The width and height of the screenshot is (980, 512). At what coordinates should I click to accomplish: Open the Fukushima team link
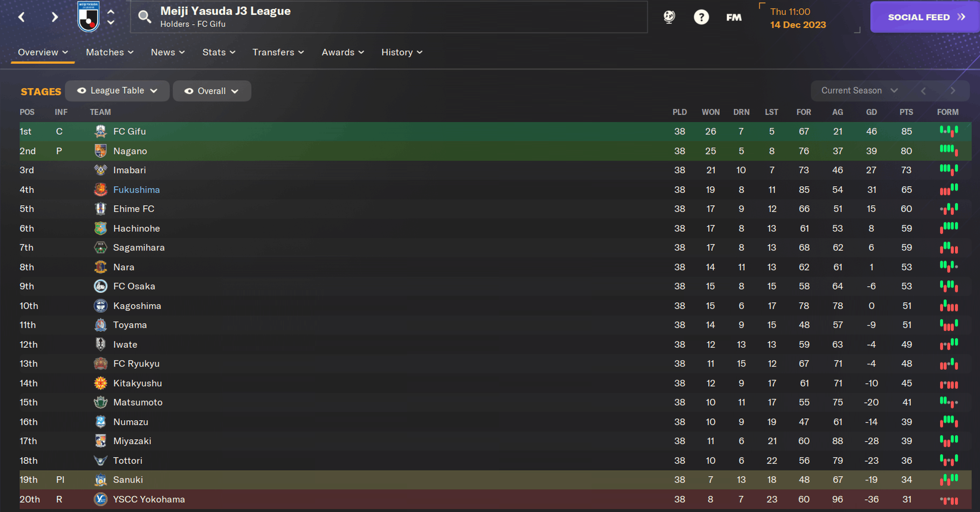(137, 190)
